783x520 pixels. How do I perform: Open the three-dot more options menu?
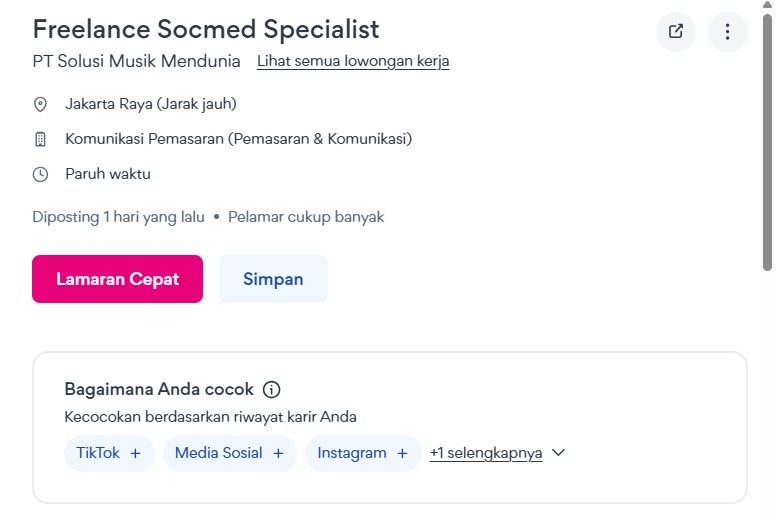[727, 31]
